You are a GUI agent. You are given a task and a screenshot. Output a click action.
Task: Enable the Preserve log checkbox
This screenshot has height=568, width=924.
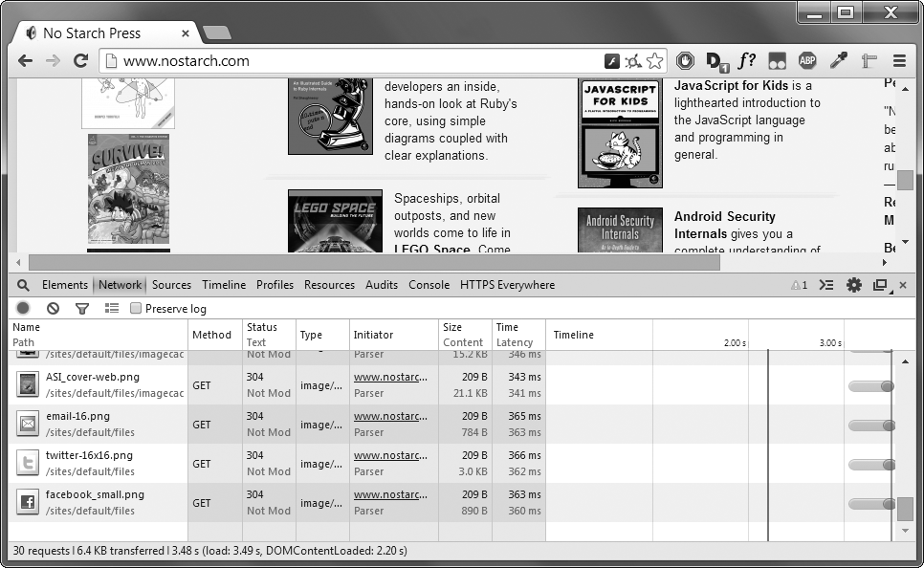[136, 308]
